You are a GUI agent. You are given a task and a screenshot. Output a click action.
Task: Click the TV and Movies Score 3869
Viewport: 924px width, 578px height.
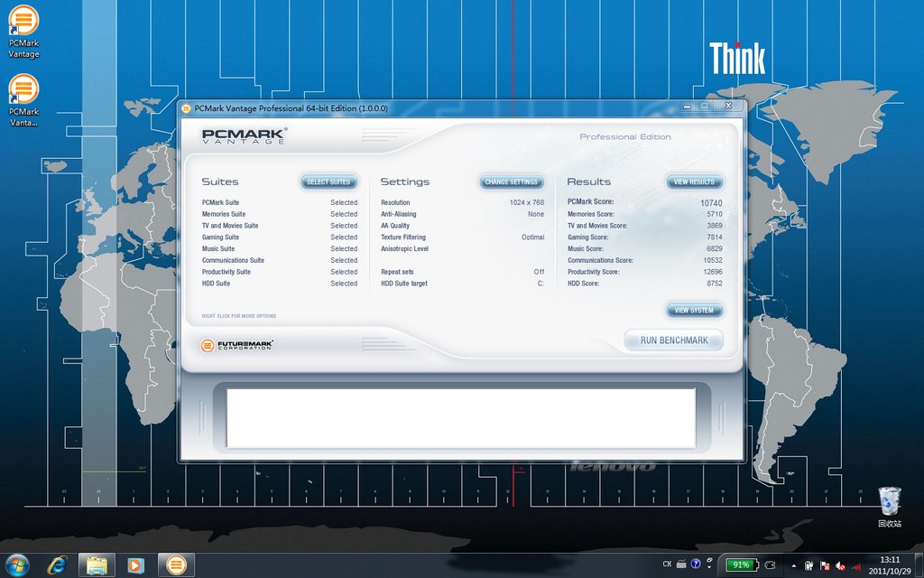pyautogui.click(x=715, y=225)
